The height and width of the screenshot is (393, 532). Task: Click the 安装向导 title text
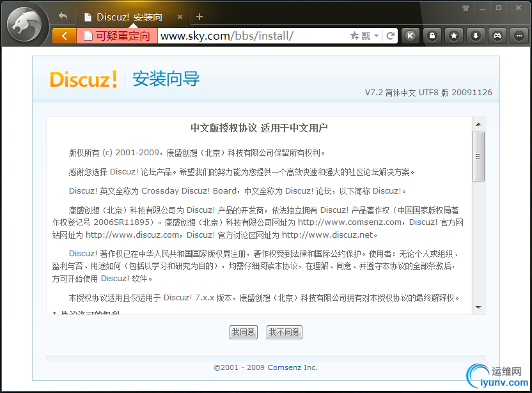(166, 79)
